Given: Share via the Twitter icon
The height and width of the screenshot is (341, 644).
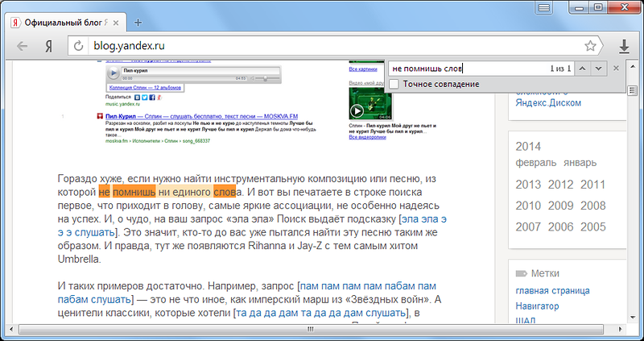Looking at the screenshot, I should click(x=145, y=98).
